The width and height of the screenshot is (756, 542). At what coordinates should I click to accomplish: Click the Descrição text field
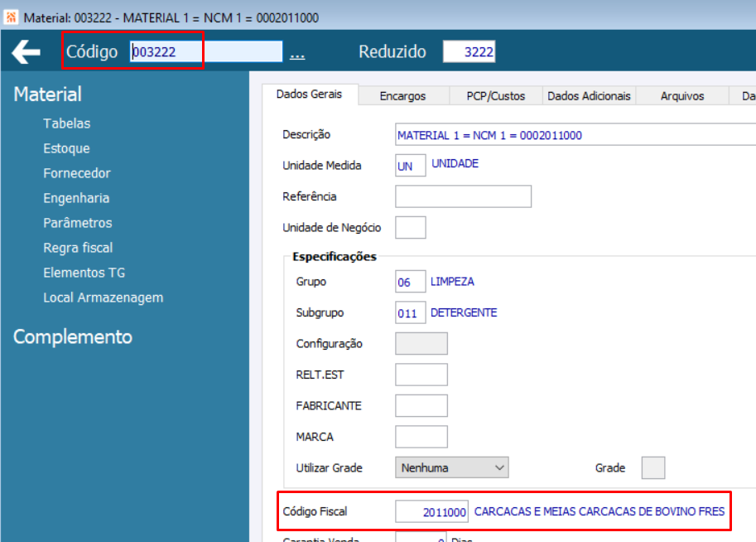[575, 135]
